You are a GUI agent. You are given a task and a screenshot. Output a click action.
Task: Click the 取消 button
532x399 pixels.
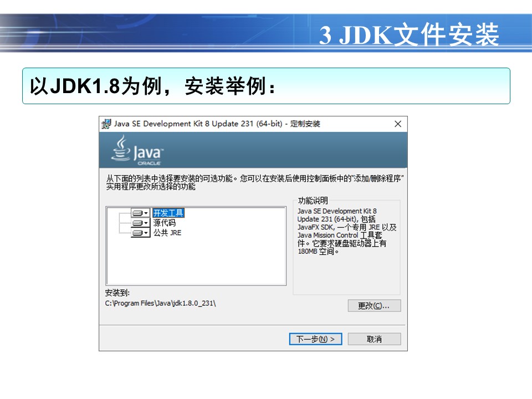pos(374,339)
